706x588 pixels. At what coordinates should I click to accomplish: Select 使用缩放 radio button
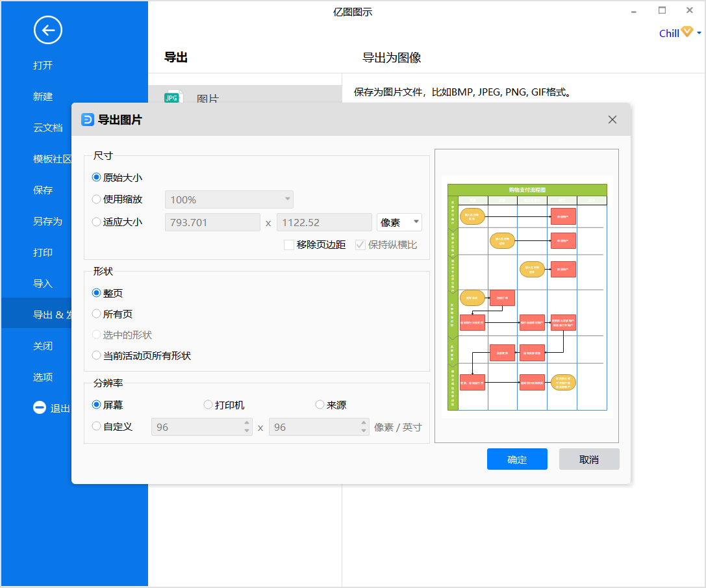click(96, 199)
